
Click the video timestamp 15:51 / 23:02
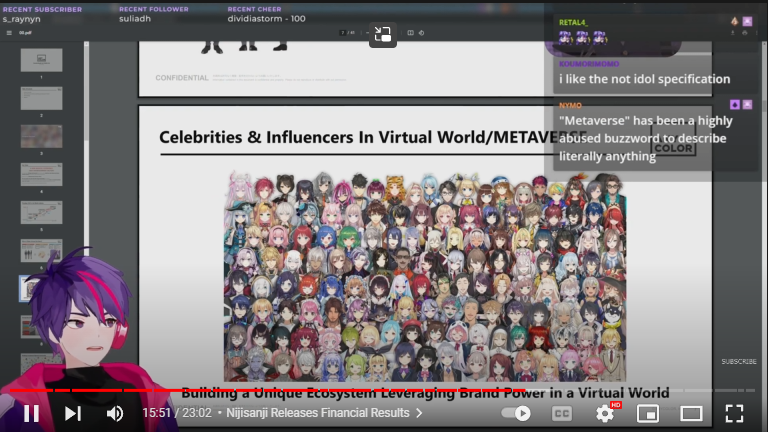click(177, 413)
